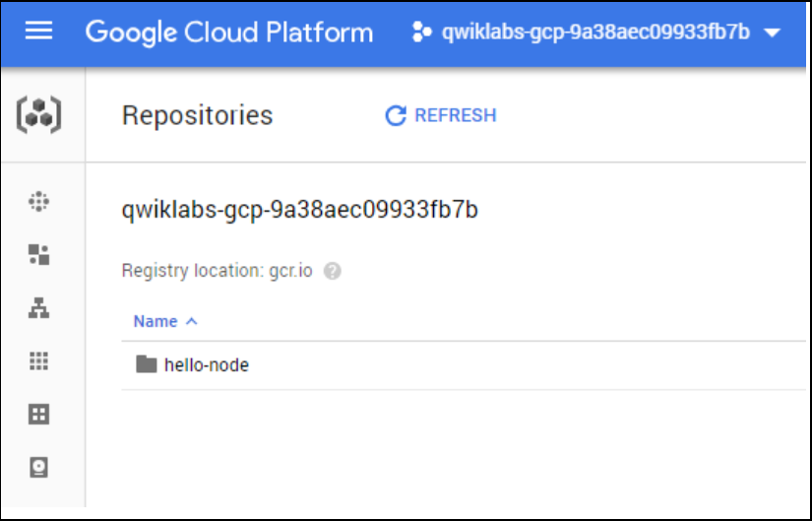This screenshot has height=521, width=812.
Task: Click the REFRESH label text
Action: [x=455, y=115]
